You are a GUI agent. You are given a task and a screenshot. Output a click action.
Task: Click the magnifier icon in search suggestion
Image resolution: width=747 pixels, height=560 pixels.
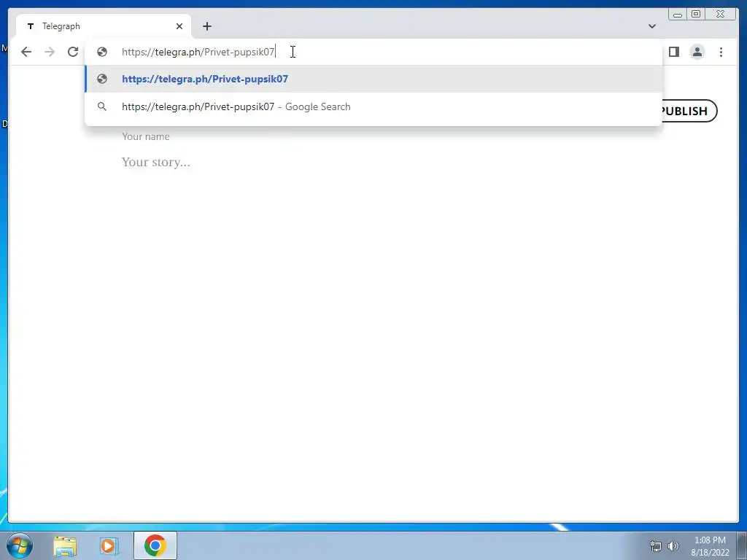tap(102, 106)
